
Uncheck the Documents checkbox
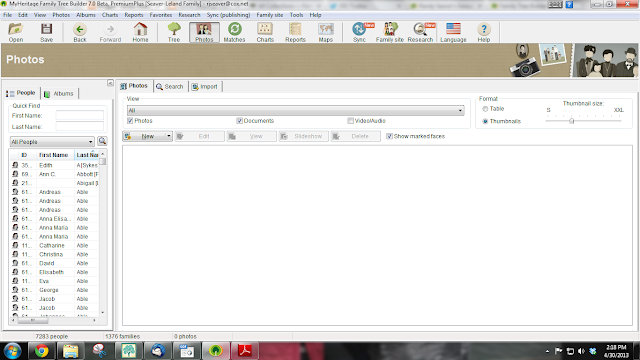tap(240, 121)
